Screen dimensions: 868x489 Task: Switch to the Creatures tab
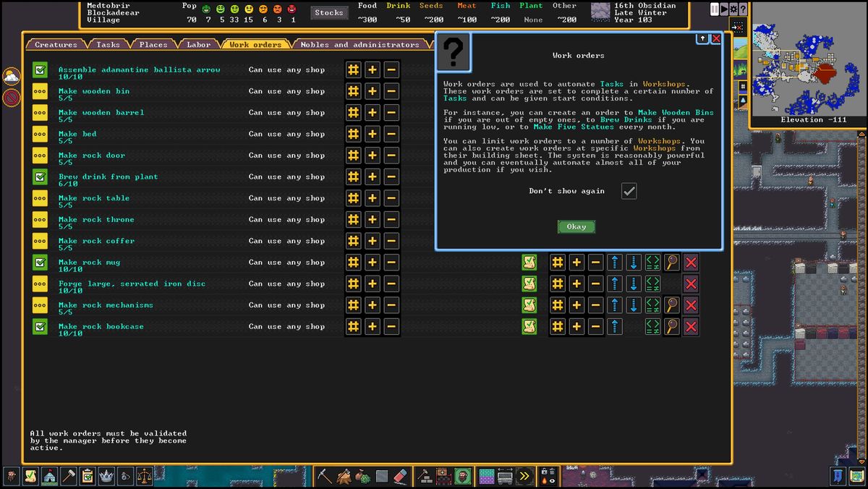click(x=56, y=44)
